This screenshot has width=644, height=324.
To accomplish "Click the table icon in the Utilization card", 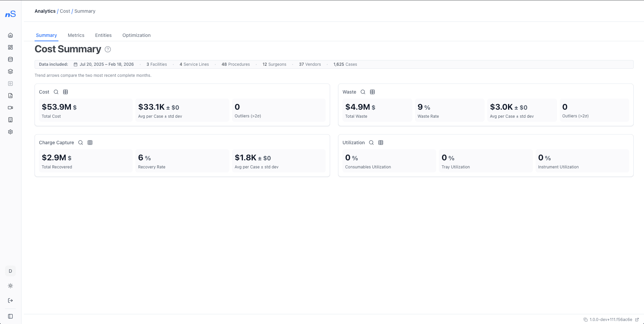I will [x=381, y=143].
